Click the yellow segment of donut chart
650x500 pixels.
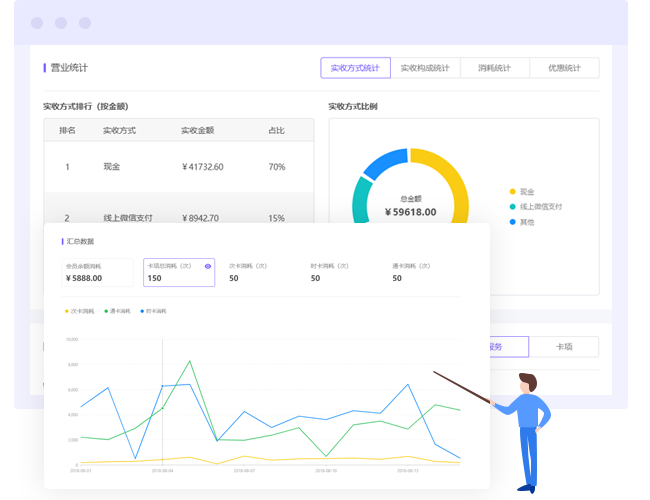coord(455,185)
